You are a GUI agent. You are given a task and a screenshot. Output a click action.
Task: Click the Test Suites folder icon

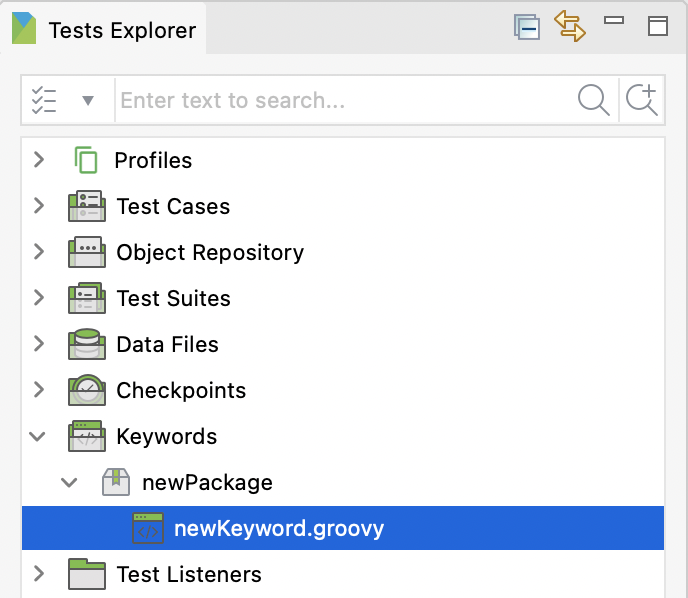[x=86, y=298]
